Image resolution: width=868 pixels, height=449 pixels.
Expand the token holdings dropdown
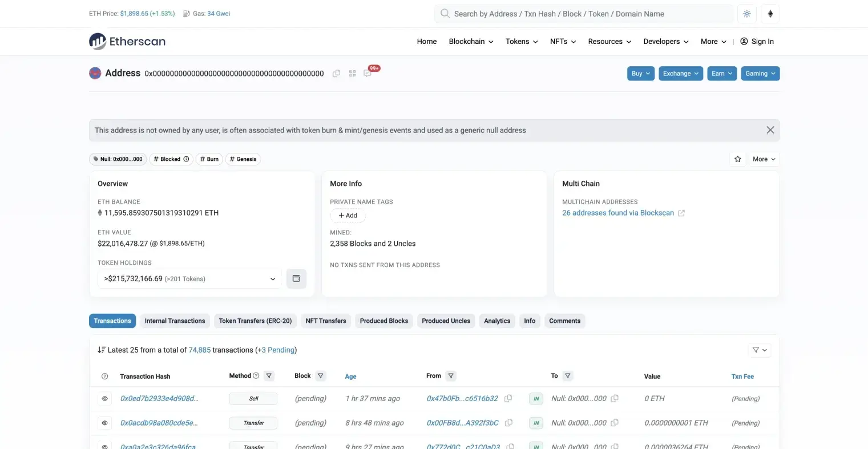click(189, 279)
